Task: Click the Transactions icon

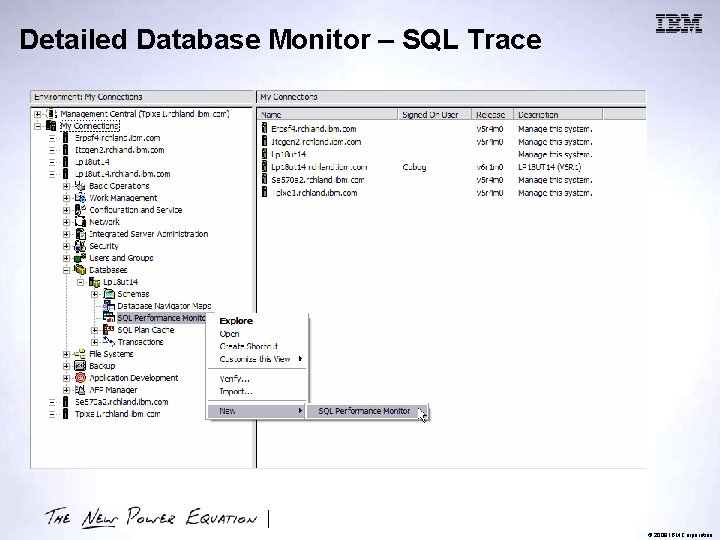Action: click(x=109, y=342)
